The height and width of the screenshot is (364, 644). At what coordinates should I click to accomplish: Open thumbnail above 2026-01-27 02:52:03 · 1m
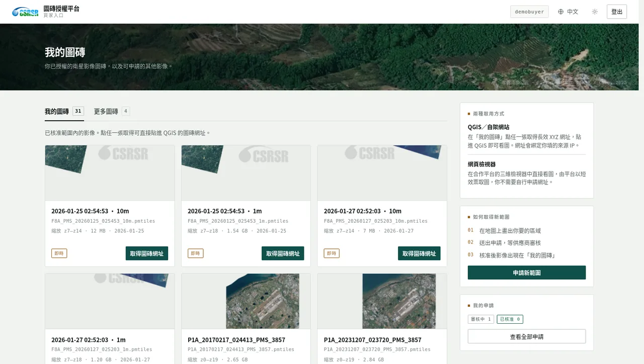tap(110, 301)
